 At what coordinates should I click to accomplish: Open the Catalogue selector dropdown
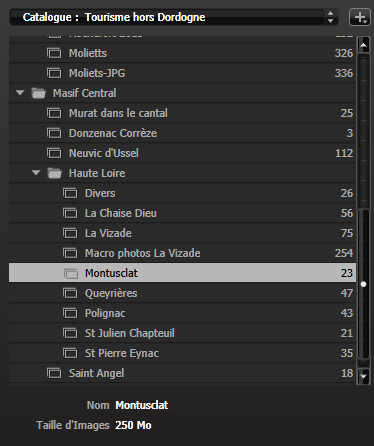tap(174, 17)
